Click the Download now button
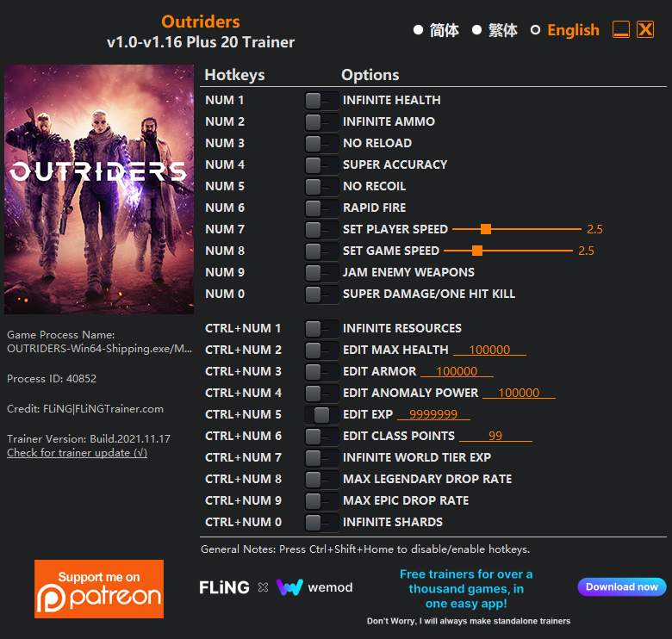The width and height of the screenshot is (672, 639). 622,586
